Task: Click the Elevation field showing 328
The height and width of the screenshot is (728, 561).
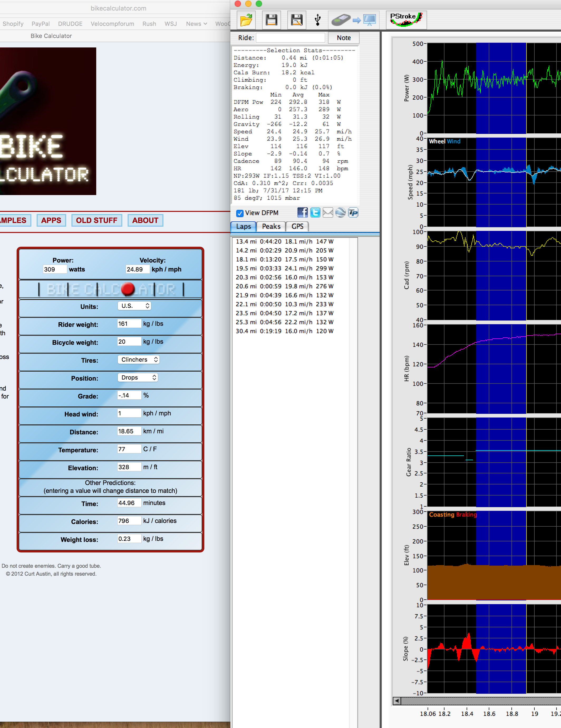Action: (129, 467)
